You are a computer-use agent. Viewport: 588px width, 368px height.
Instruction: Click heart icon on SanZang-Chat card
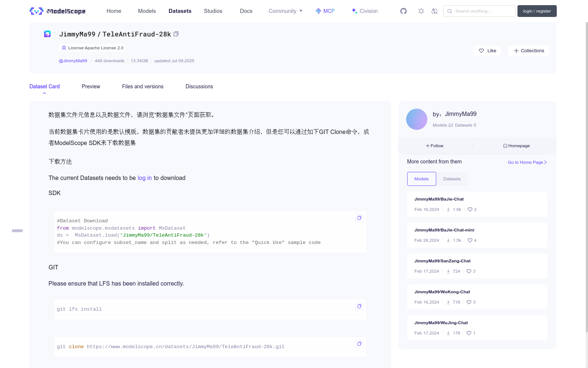pos(469,271)
